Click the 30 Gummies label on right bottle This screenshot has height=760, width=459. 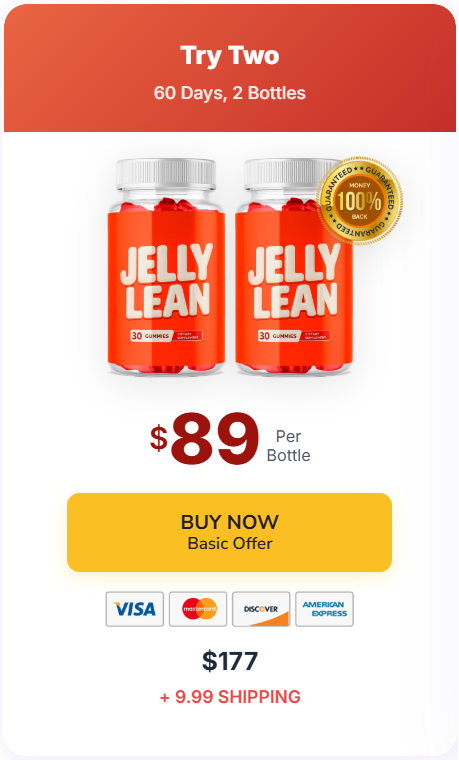[x=278, y=335]
